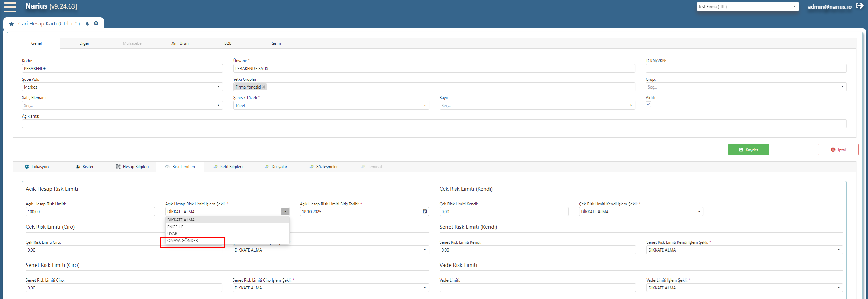868x299 pixels.
Task: Open the Resim tab
Action: (x=276, y=43)
